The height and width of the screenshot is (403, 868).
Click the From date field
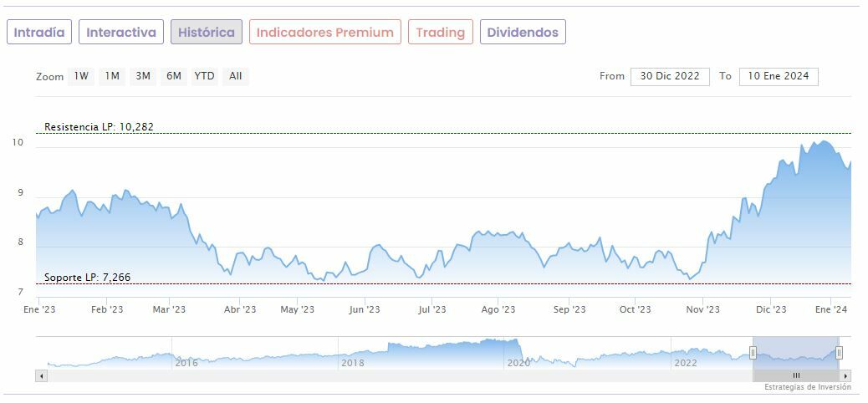coord(670,76)
